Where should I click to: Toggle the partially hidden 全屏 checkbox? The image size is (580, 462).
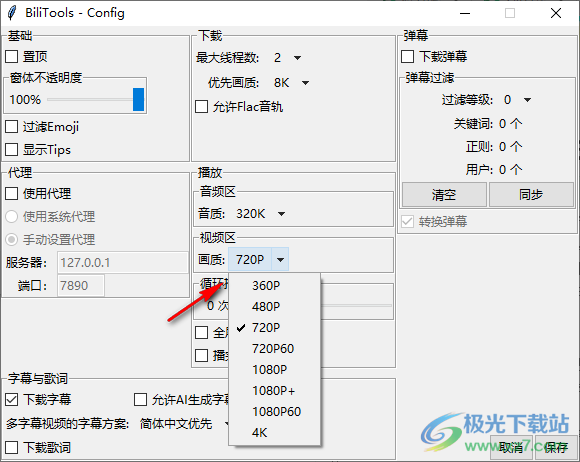201,332
